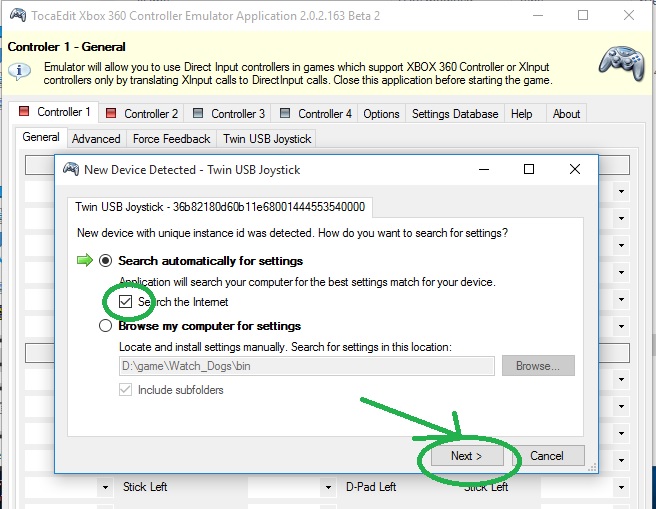Minimize the TocaEdit main window
656x509 pixels.
pyautogui.click(x=538, y=15)
